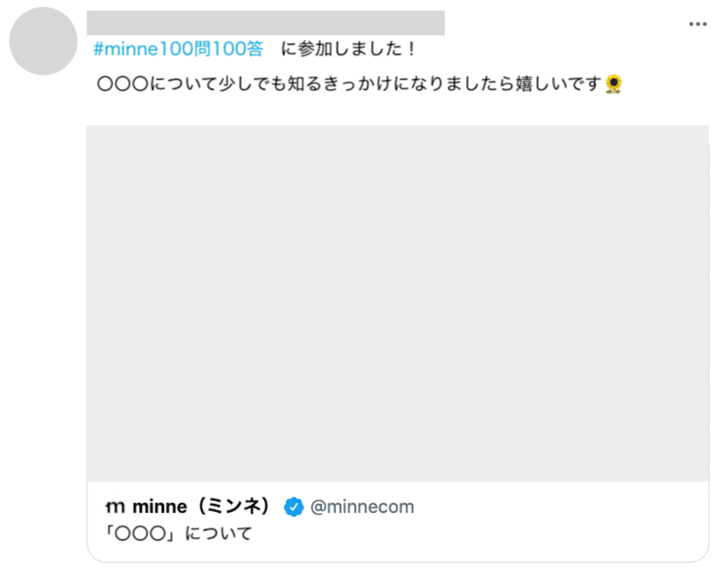Click the minne（ミンネ） account name
This screenshot has width=728, height=583.
point(201,507)
